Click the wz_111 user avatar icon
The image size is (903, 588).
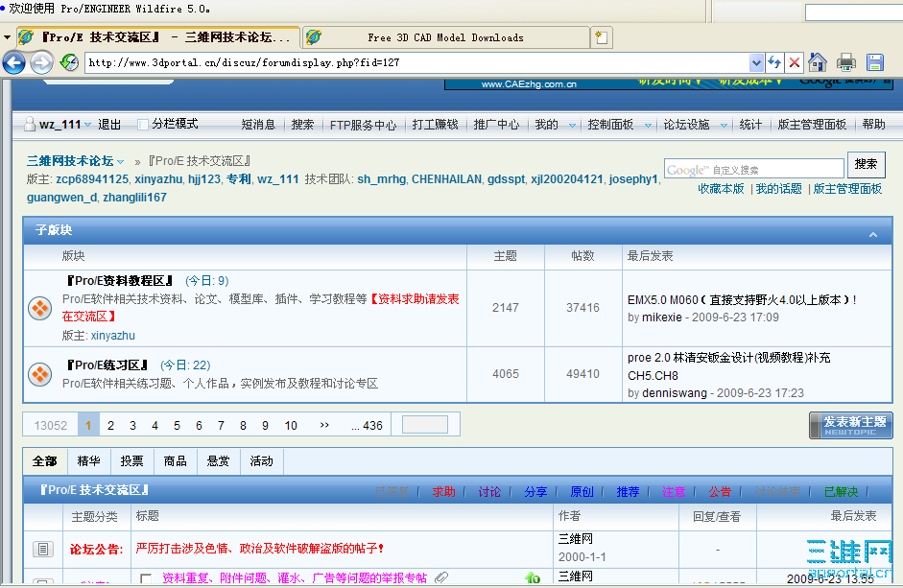30,124
